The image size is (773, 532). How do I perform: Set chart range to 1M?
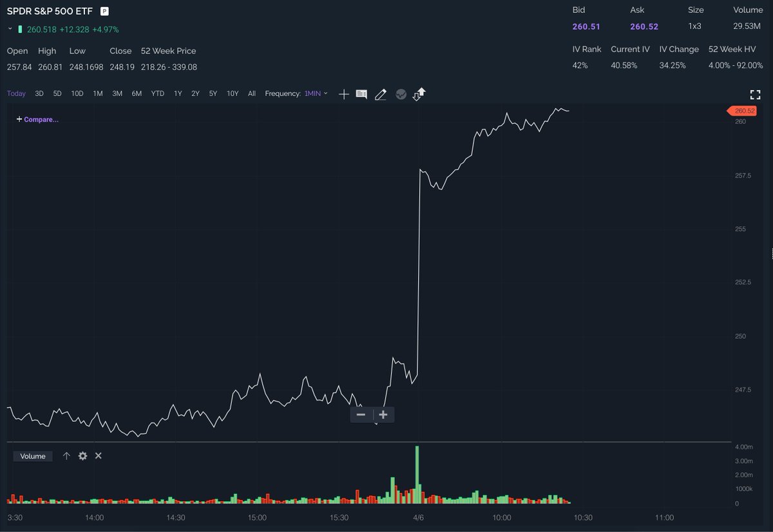[98, 93]
